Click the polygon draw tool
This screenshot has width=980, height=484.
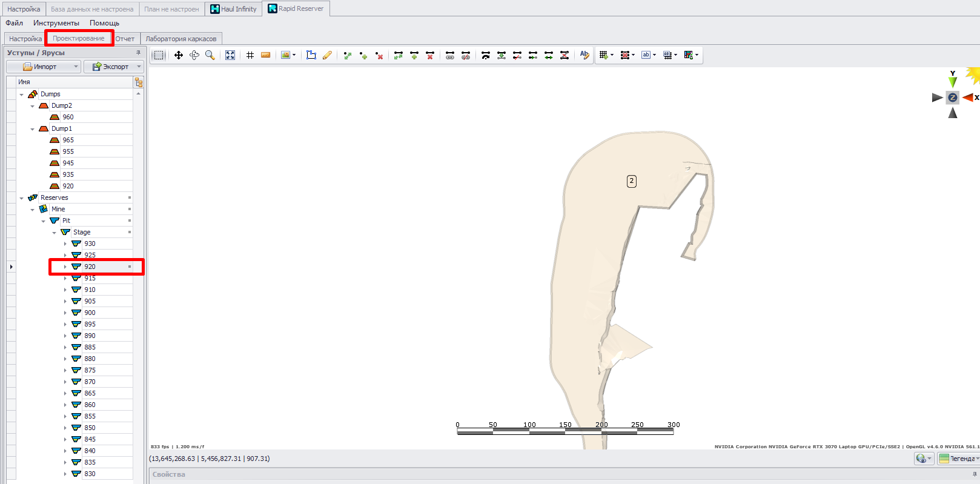tap(311, 55)
